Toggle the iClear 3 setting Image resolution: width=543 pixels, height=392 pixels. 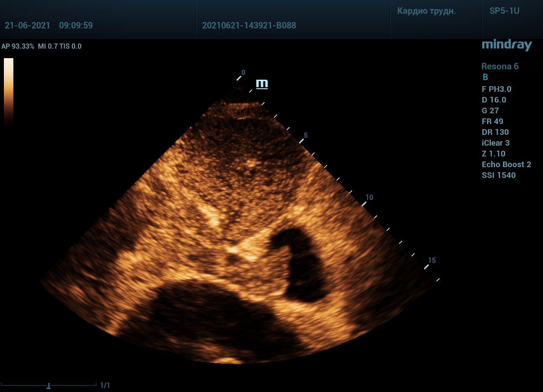[496, 143]
